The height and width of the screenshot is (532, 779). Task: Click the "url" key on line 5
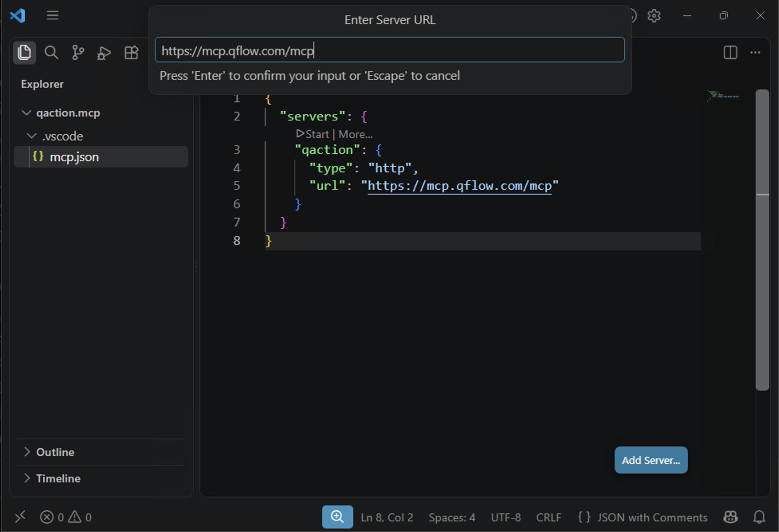tap(327, 186)
